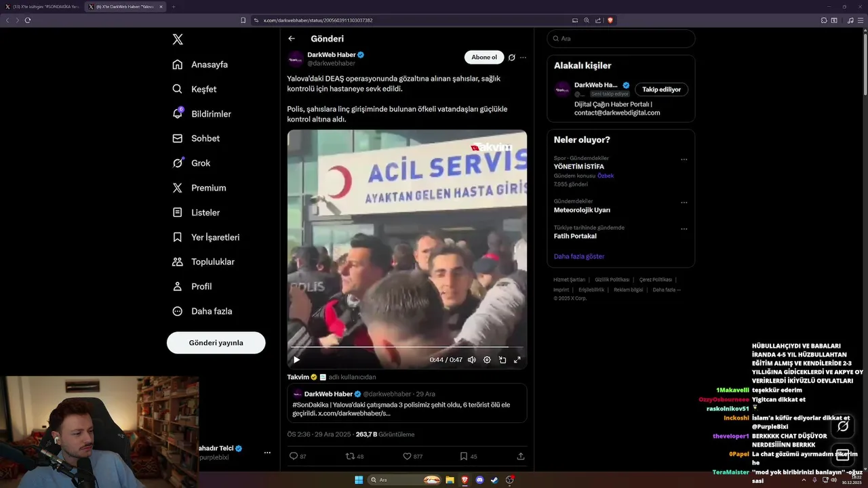Open Hizmet Şartları footer link
The width and height of the screenshot is (868, 488).
(569, 280)
